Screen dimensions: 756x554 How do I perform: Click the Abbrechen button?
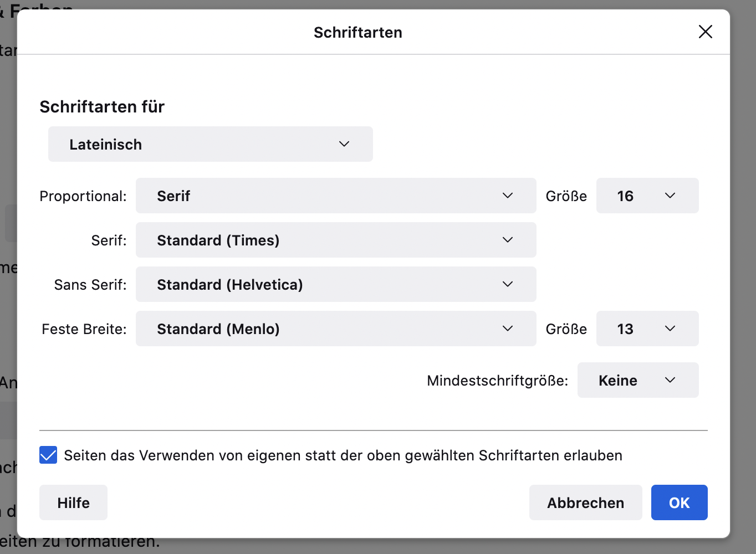click(585, 502)
